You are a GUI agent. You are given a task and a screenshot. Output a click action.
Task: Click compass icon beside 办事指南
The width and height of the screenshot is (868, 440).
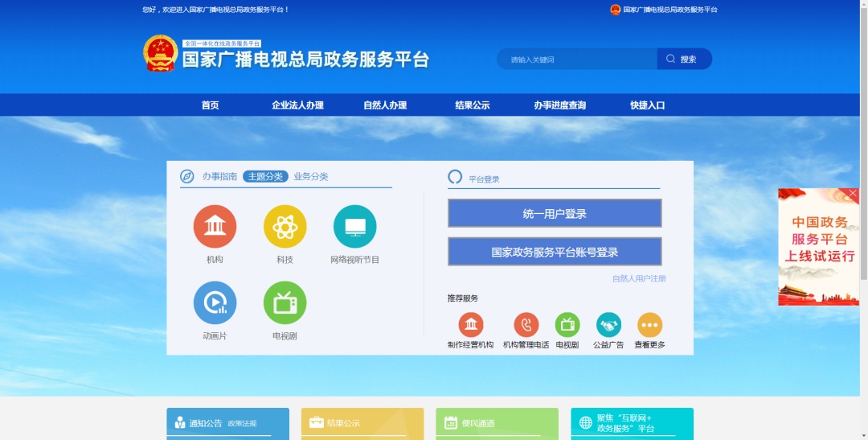[187, 176]
